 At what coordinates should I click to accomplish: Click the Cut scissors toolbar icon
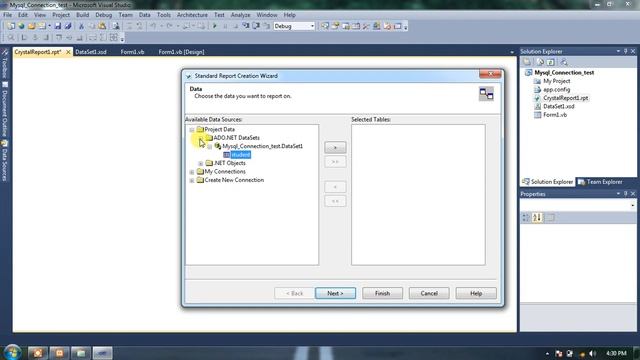(81, 26)
